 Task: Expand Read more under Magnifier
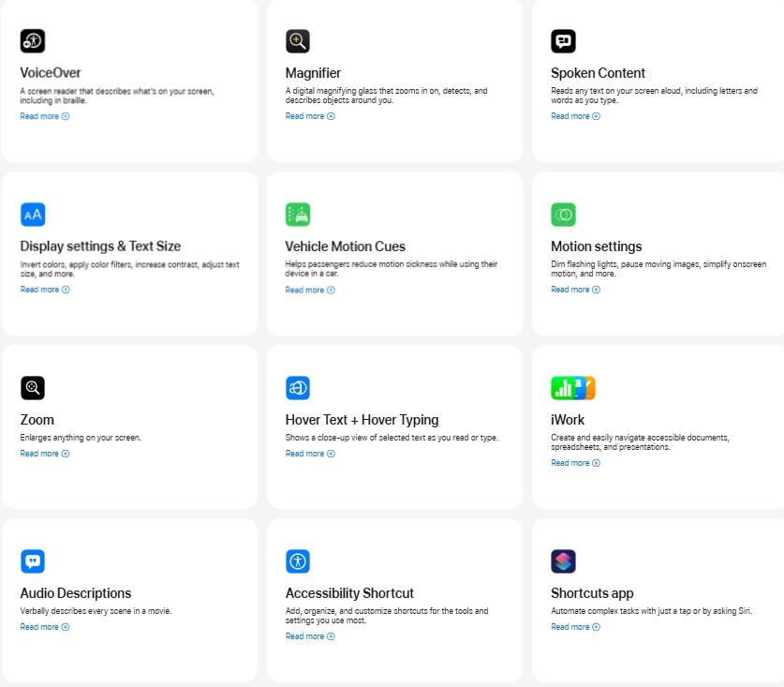pos(310,116)
